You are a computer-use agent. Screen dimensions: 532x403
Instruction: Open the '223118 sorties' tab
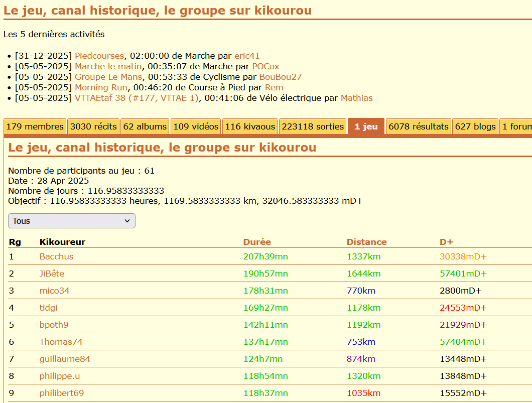click(313, 127)
